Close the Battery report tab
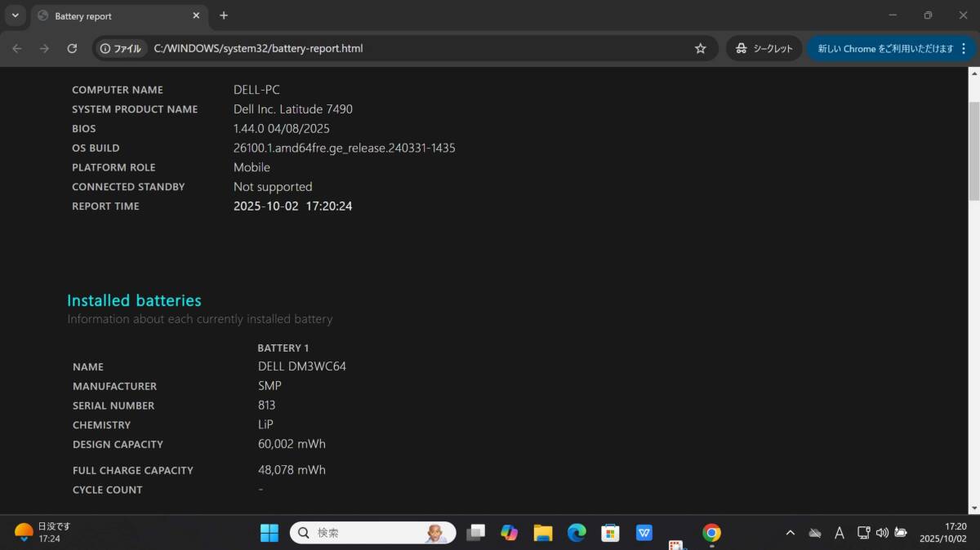Image resolution: width=980 pixels, height=550 pixels. click(196, 16)
